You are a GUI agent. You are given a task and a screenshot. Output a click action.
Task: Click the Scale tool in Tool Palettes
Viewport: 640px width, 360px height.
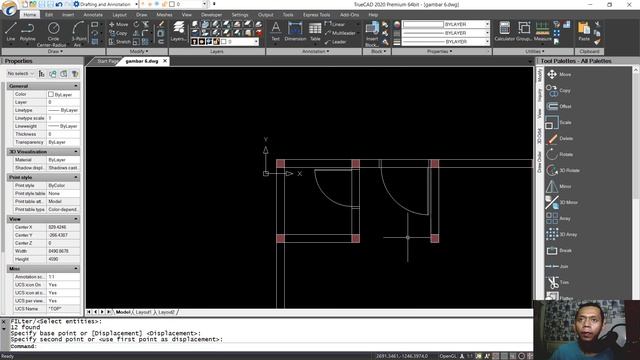[x=558, y=122]
